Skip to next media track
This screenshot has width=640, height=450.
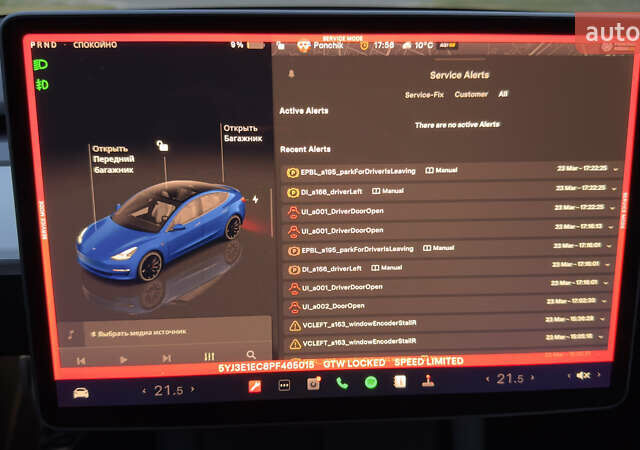click(167, 358)
